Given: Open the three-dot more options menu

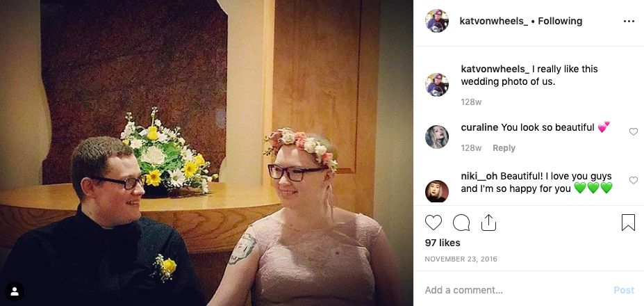Looking at the screenshot, I should [x=629, y=22].
